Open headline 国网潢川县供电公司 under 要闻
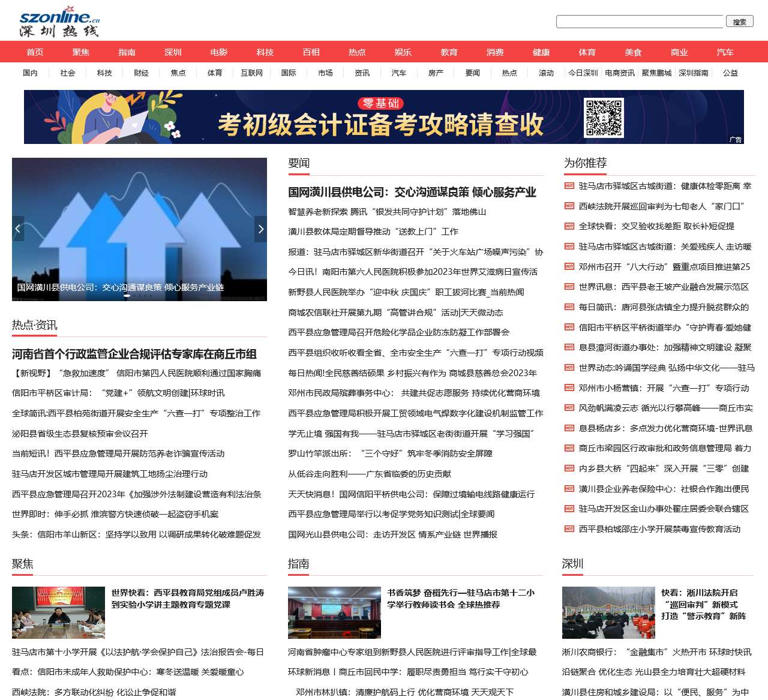This screenshot has width=768, height=700. click(x=412, y=192)
